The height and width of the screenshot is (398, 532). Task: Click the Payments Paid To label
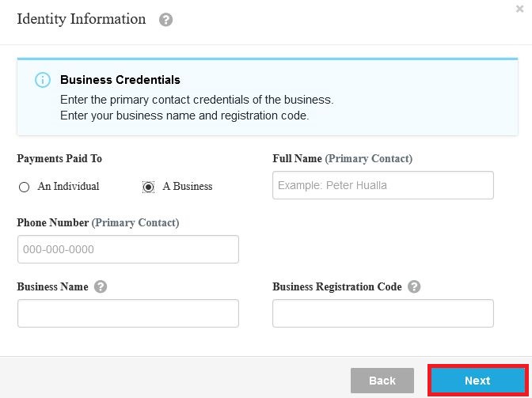pyautogui.click(x=59, y=159)
